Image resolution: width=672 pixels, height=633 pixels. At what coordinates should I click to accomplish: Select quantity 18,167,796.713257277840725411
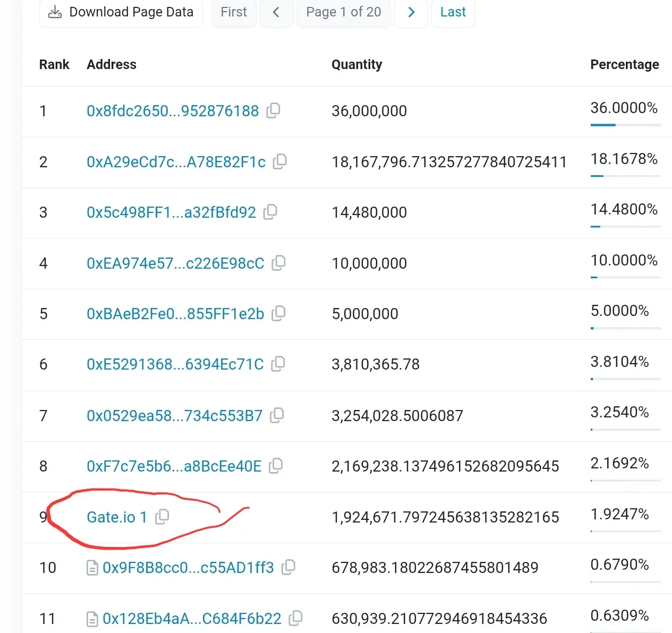(x=449, y=162)
